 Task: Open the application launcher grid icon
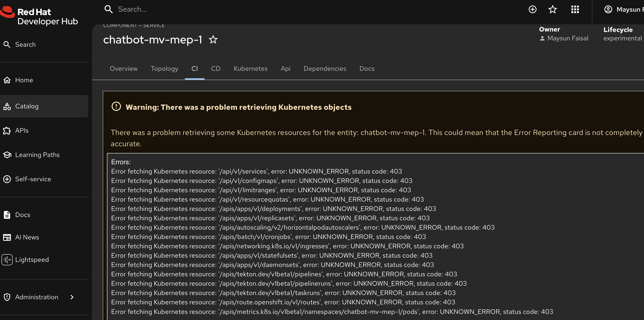coord(575,10)
